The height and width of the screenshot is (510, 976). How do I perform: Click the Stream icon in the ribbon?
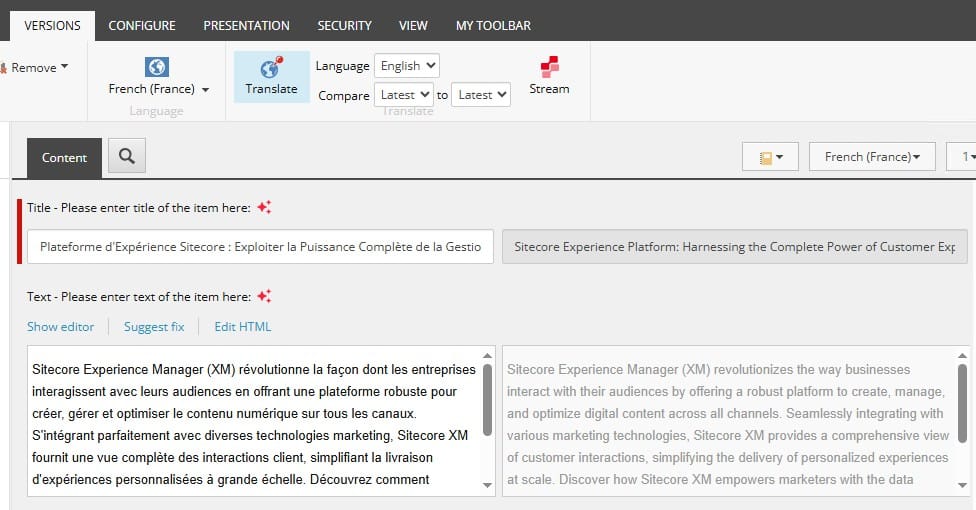(x=549, y=68)
